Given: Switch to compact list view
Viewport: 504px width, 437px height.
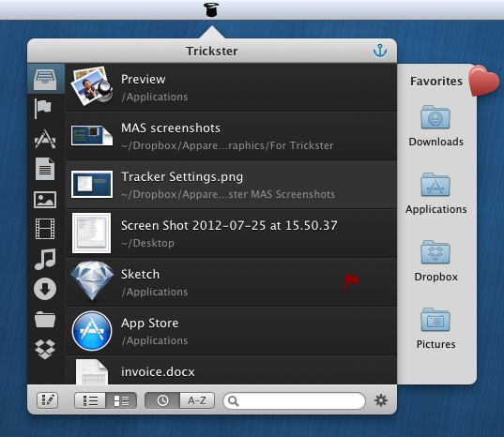Looking at the screenshot, I should [90, 400].
